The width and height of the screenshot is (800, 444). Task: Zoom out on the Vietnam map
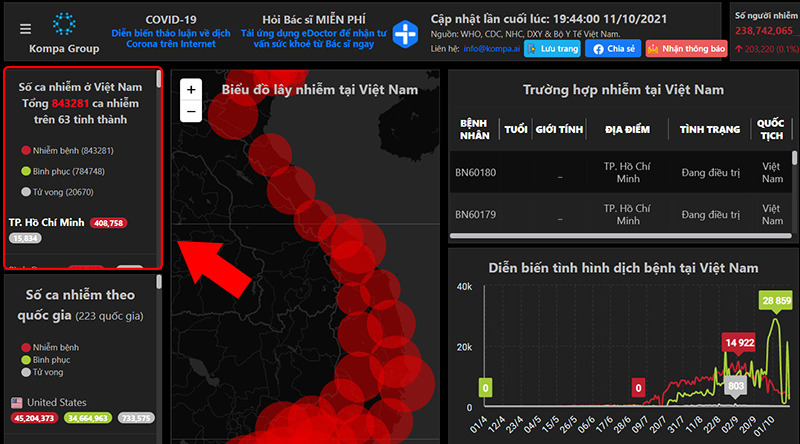(x=191, y=111)
